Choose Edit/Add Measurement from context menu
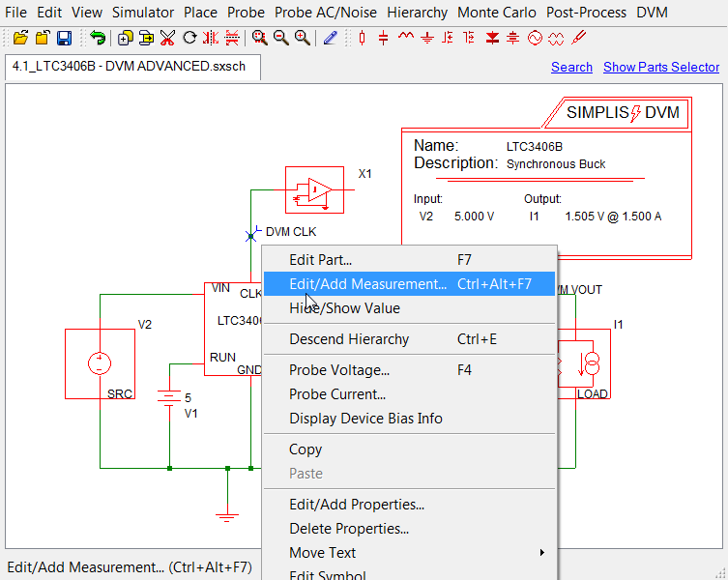The width and height of the screenshot is (728, 580). (x=367, y=284)
